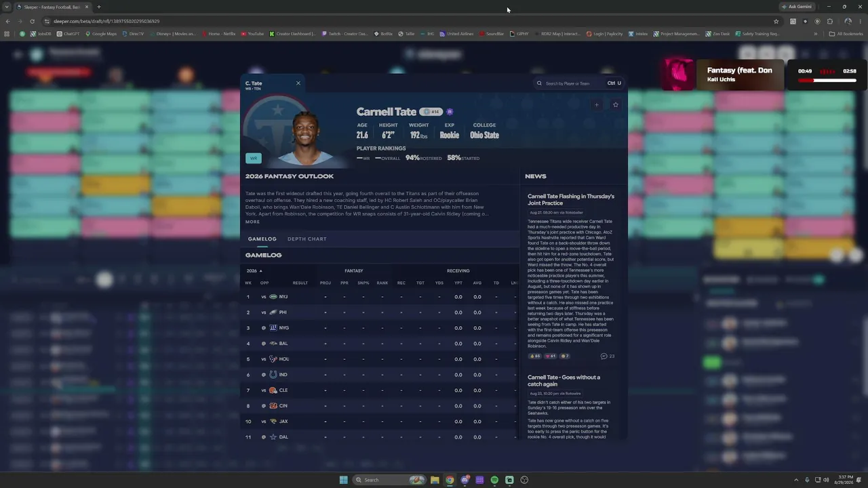Open Spotify from the taskbar
This screenshot has width=868, height=488.
point(494,480)
